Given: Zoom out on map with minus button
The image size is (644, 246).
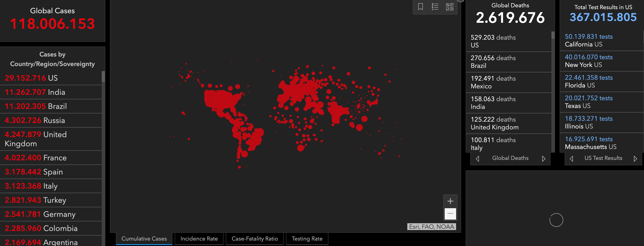Looking at the screenshot, I should pyautogui.click(x=450, y=213).
